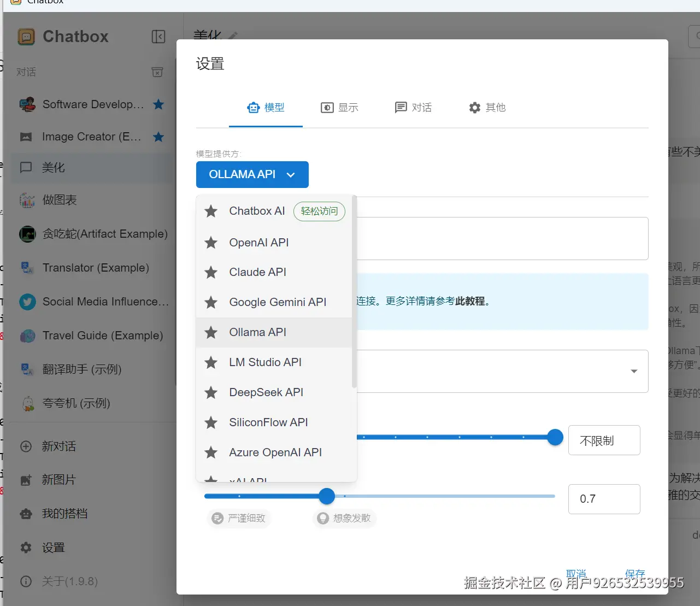Switch to the 显示 settings tab
Viewport: 700px width, 606px height.
339,108
